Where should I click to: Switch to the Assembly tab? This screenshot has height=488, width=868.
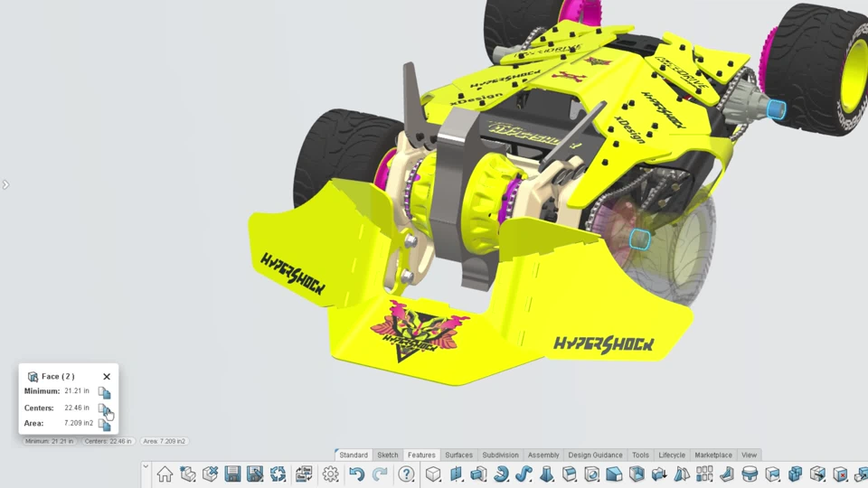click(543, 455)
